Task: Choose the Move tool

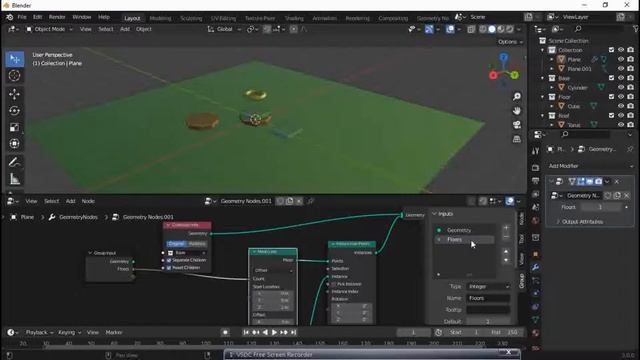Action: 15,94
